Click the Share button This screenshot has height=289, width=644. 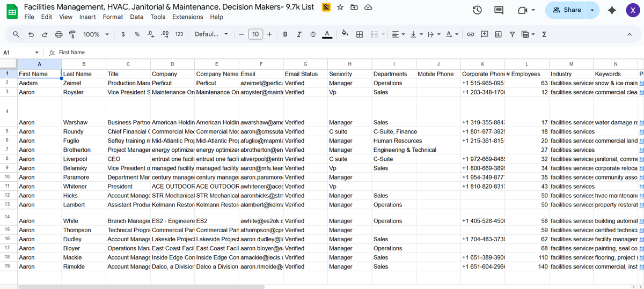click(x=567, y=10)
